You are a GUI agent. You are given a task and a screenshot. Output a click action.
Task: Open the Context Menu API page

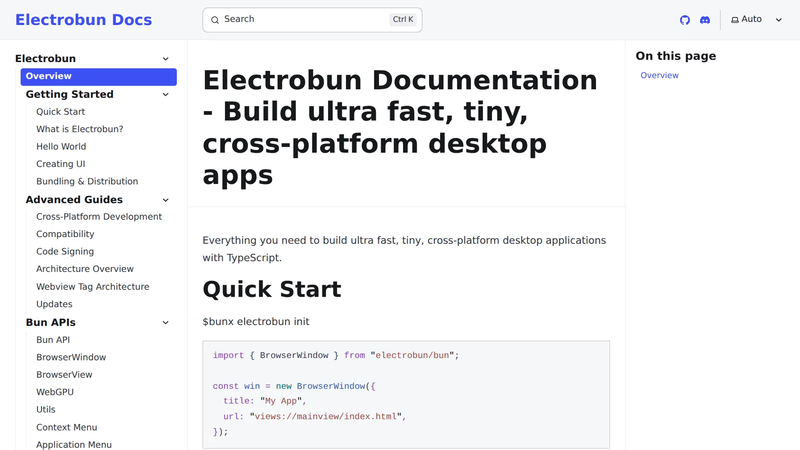67,427
